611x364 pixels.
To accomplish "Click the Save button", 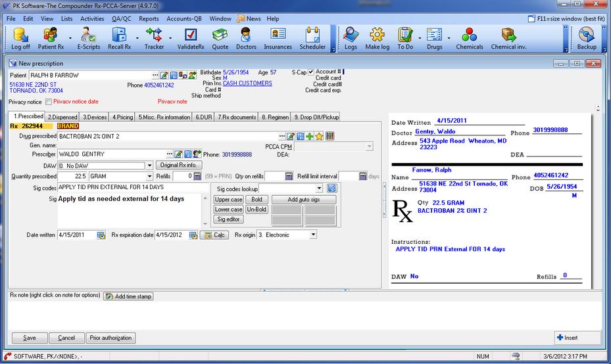I will (30, 338).
